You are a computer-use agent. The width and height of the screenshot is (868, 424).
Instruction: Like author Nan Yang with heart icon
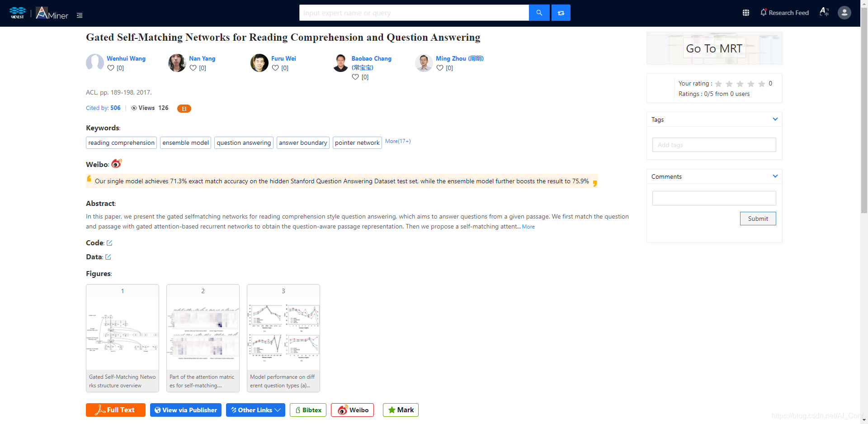coord(193,68)
